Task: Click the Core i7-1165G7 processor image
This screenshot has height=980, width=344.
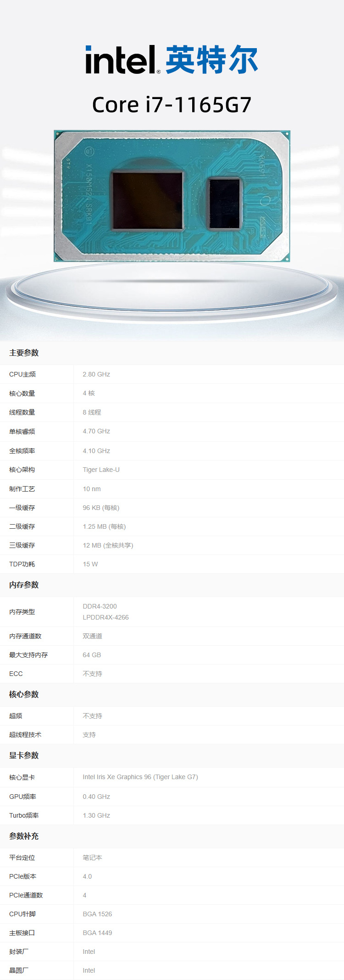Action: click(x=172, y=196)
